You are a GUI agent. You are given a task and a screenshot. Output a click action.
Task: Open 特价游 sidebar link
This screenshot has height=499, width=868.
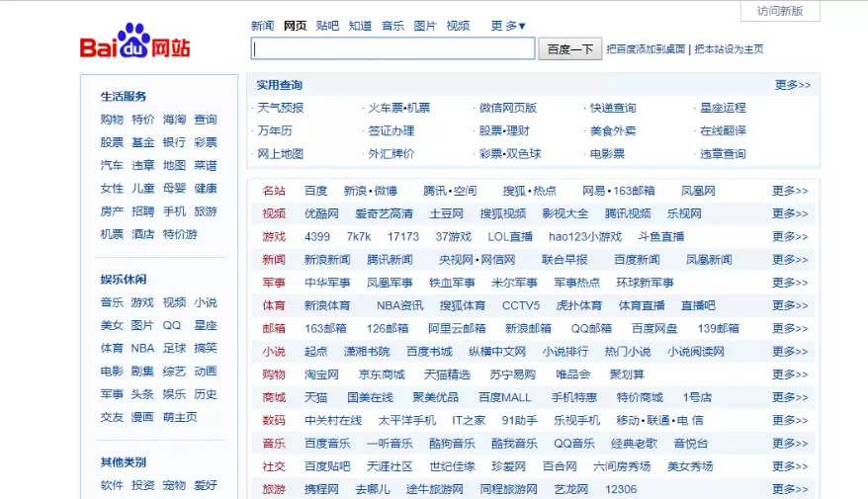pyautogui.click(x=180, y=234)
